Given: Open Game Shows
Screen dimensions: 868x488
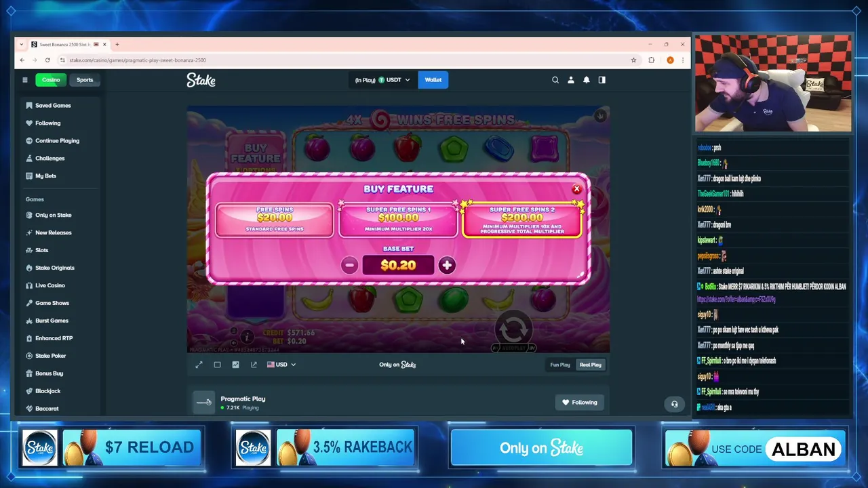Looking at the screenshot, I should 52,303.
